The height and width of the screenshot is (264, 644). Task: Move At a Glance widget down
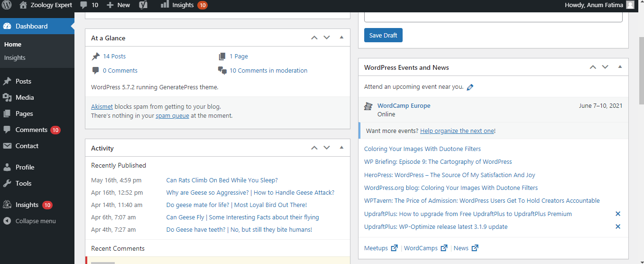pos(326,38)
